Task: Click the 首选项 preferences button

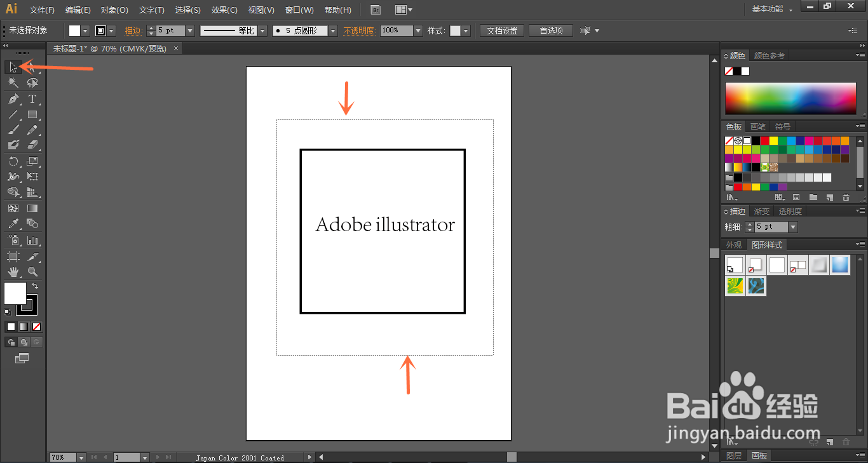Action: [551, 30]
